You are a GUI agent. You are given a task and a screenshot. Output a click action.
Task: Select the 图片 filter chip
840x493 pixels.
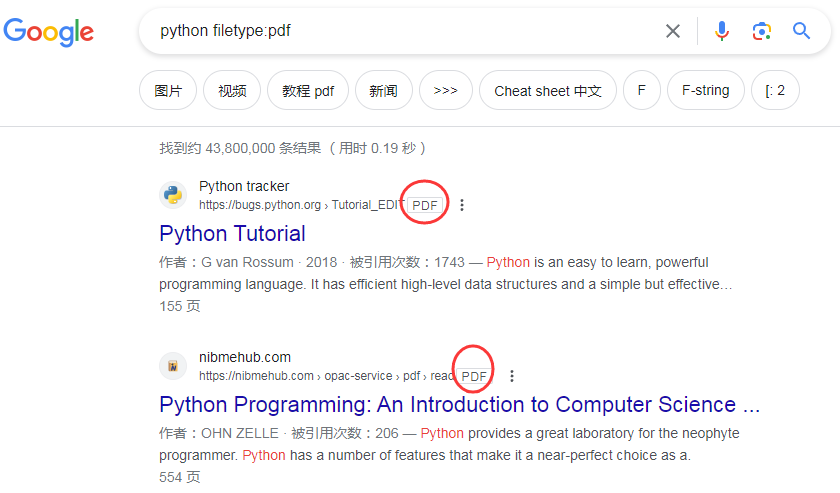(x=168, y=91)
